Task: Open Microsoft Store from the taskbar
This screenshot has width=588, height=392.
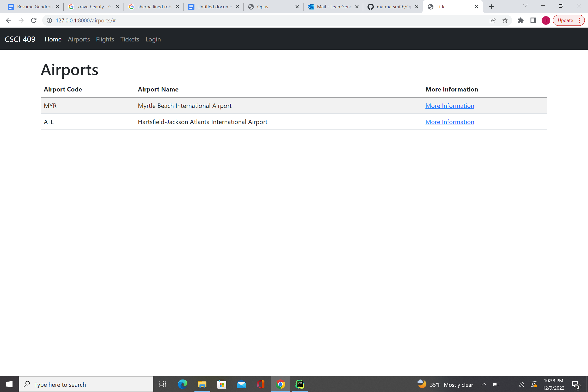Action: pos(222,384)
